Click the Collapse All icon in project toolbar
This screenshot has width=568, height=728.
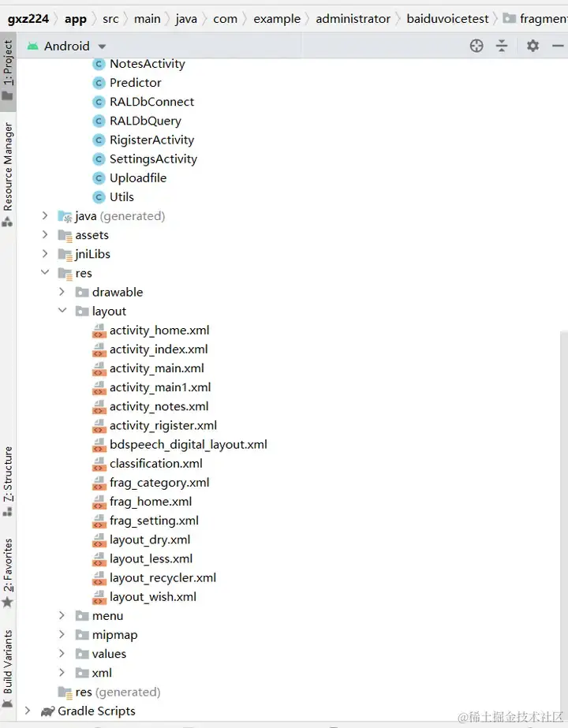point(502,46)
